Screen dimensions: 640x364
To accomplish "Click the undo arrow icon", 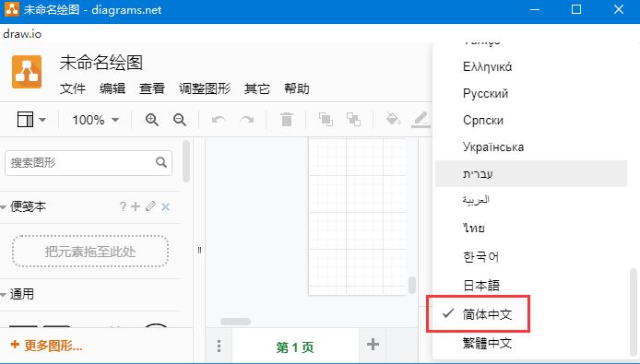I will click(x=219, y=120).
